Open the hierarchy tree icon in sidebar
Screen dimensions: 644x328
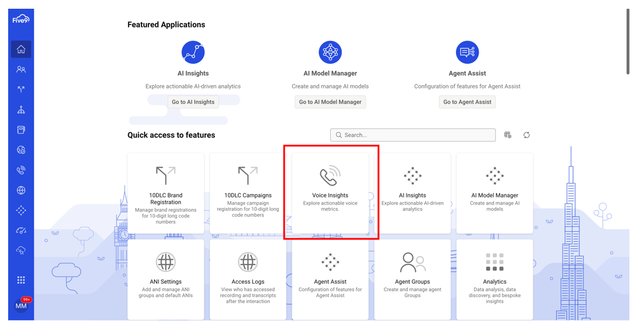pyautogui.click(x=21, y=110)
